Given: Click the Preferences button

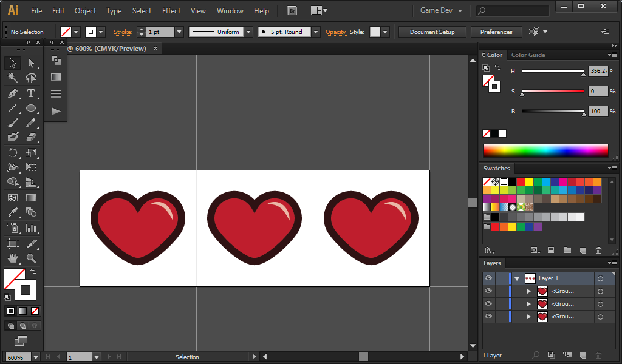Looking at the screenshot, I should [496, 32].
